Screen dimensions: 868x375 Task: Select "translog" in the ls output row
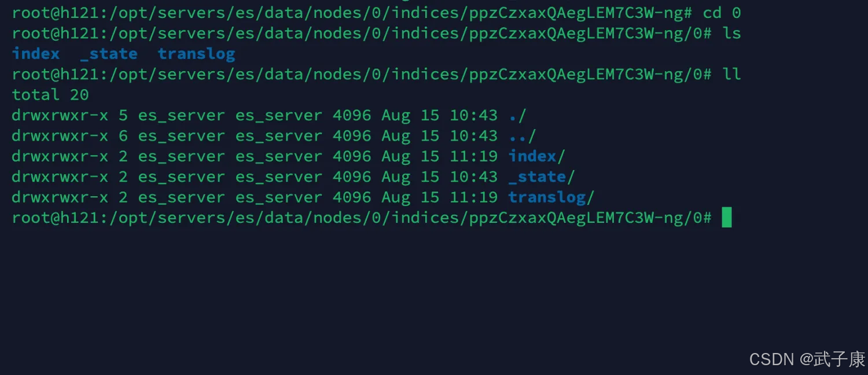tap(196, 54)
